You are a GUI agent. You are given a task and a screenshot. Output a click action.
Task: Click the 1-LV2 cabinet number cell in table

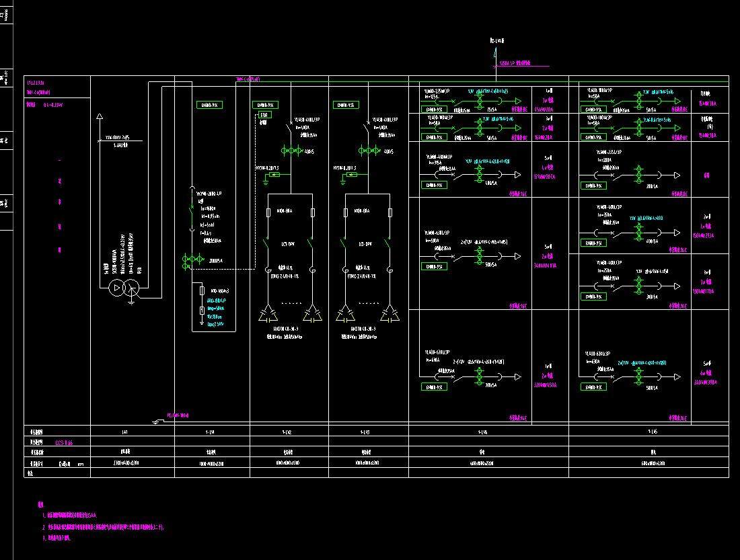pyautogui.click(x=289, y=432)
